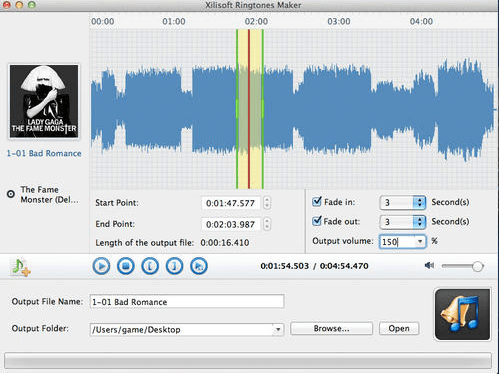Uncheck the Fade out checkbox
This screenshot has width=499, height=374.
click(x=317, y=221)
